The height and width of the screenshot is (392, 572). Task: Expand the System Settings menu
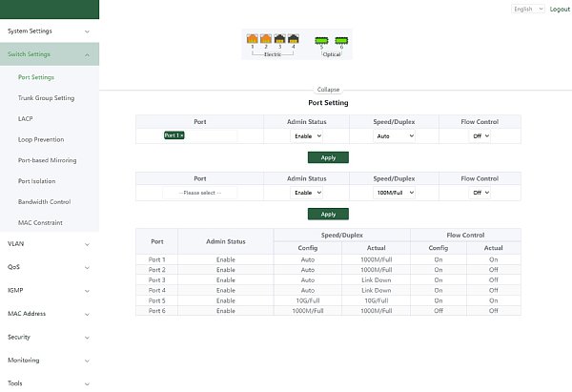click(50, 31)
